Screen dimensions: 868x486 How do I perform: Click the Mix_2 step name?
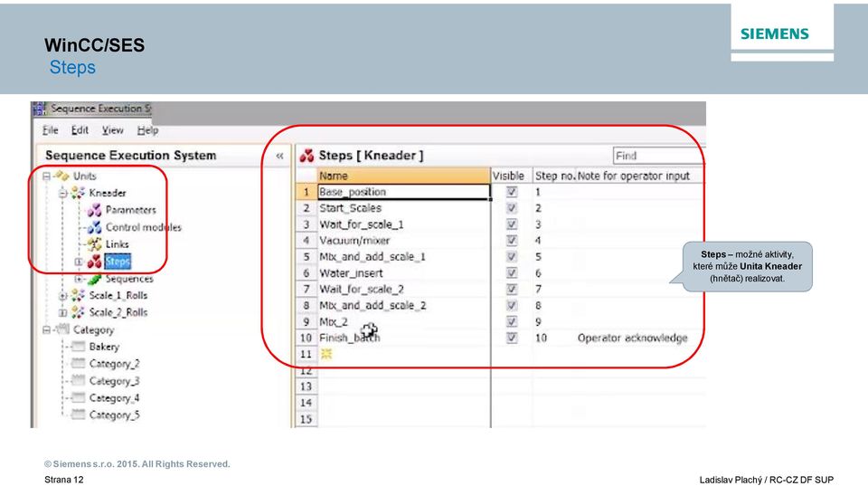point(334,321)
